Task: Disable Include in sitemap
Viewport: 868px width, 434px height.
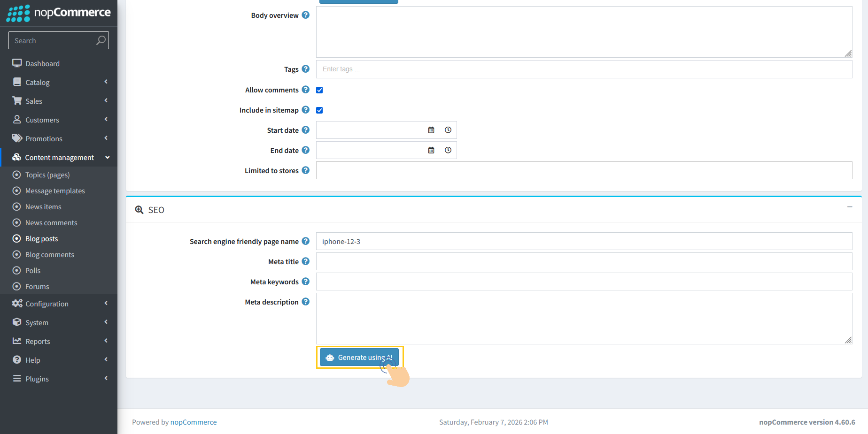Action: 319,110
